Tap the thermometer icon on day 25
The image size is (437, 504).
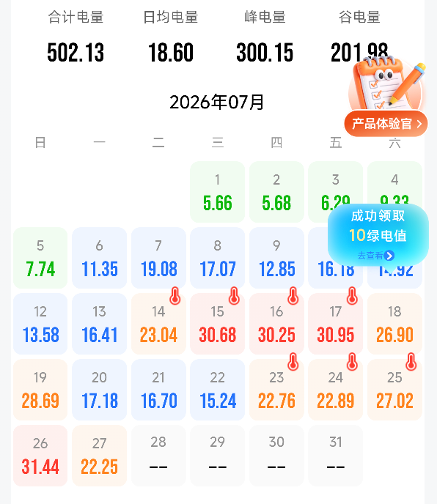(411, 362)
